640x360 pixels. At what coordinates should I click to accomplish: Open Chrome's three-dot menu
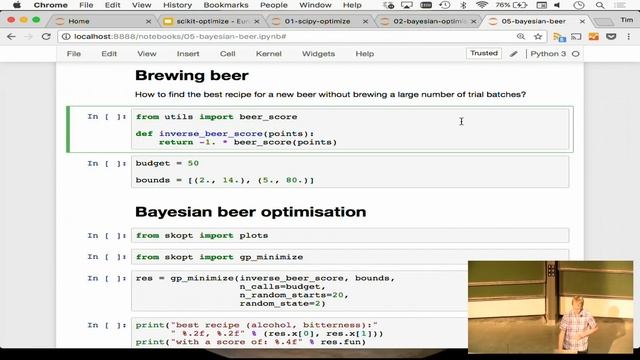coord(629,37)
